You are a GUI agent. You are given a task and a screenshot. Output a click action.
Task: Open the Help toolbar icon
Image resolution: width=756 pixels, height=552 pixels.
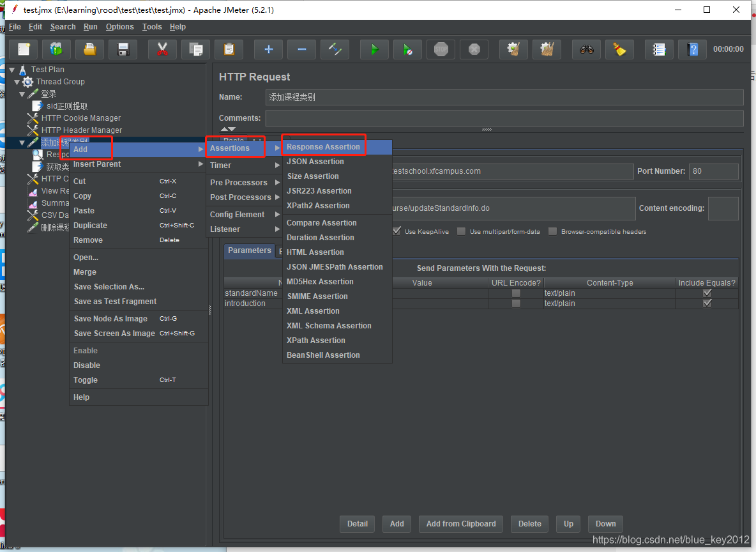click(x=692, y=49)
